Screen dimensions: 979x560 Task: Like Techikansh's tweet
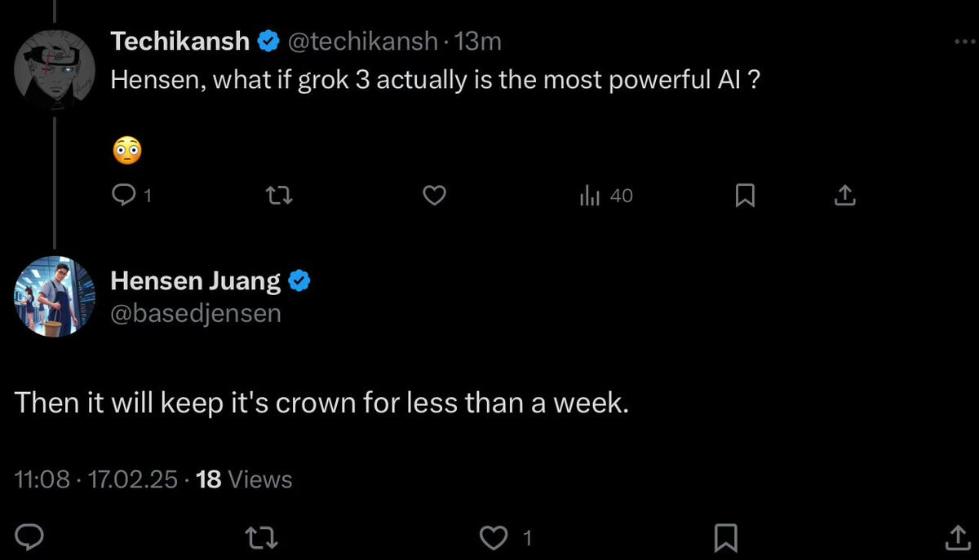pyautogui.click(x=435, y=196)
